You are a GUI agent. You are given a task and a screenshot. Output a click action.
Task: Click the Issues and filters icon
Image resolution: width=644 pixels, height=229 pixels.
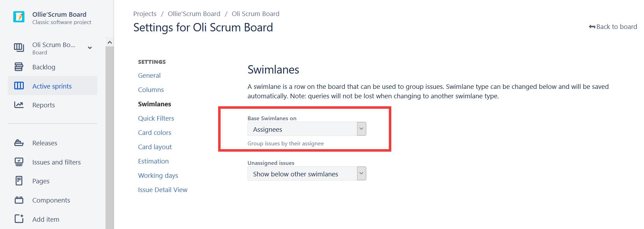[x=19, y=162]
